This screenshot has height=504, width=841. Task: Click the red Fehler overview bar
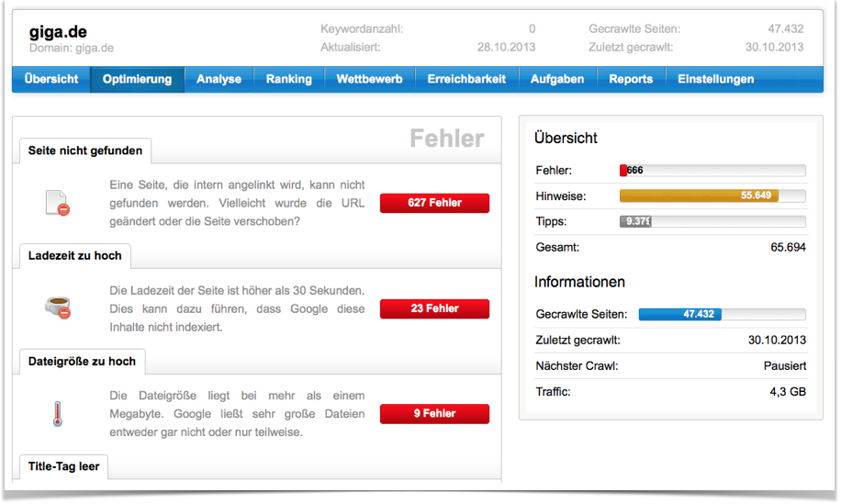624,170
